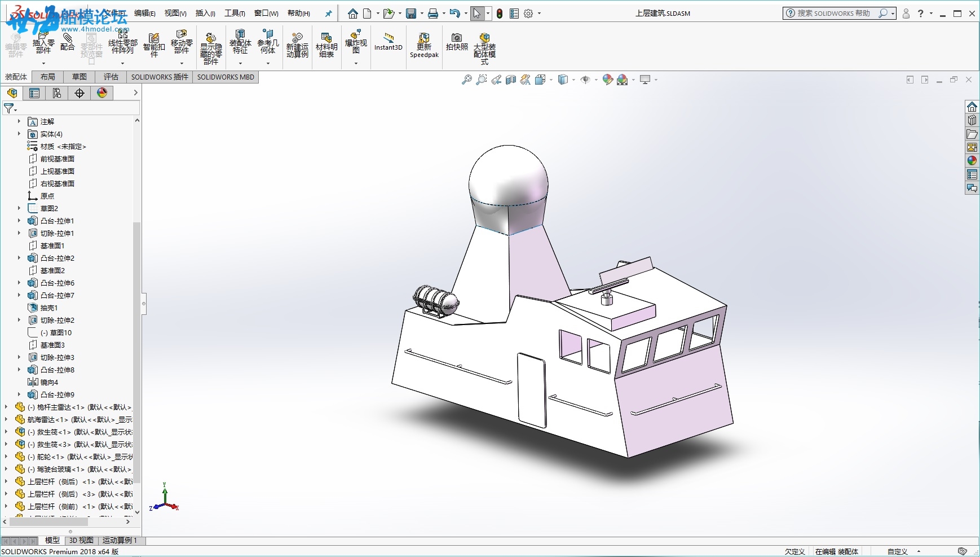Pin the menu bar with the pushpin

pyautogui.click(x=329, y=14)
